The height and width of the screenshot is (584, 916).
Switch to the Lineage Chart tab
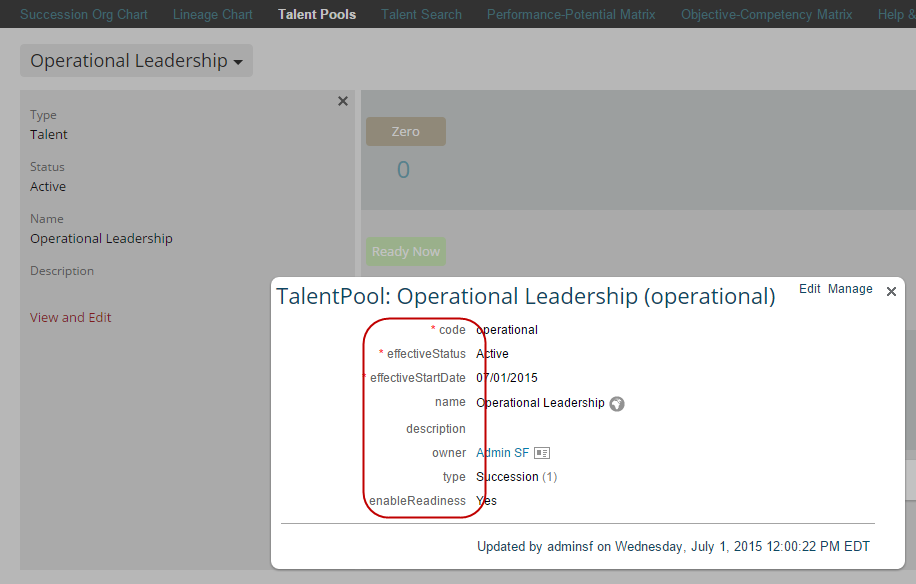213,14
